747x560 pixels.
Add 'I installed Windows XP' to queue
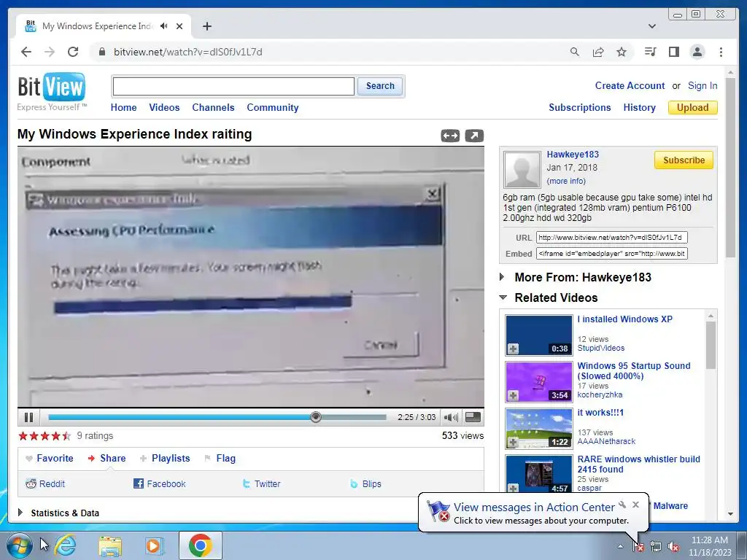pyautogui.click(x=513, y=349)
